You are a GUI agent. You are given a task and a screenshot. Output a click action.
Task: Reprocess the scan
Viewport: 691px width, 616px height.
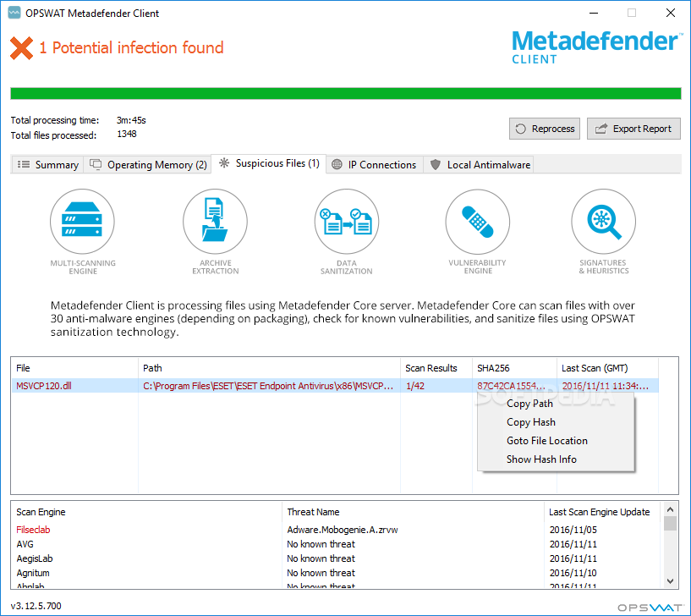click(545, 129)
